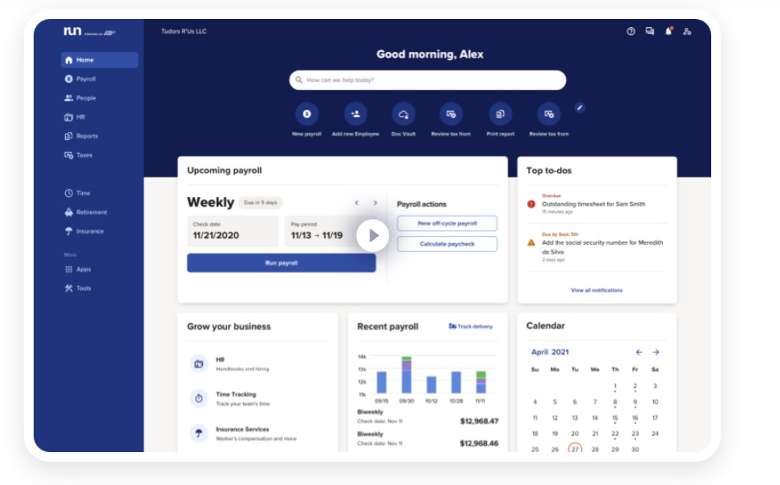Open Reports from the sidebar
This screenshot has height=485, width=780.
pyautogui.click(x=81, y=136)
